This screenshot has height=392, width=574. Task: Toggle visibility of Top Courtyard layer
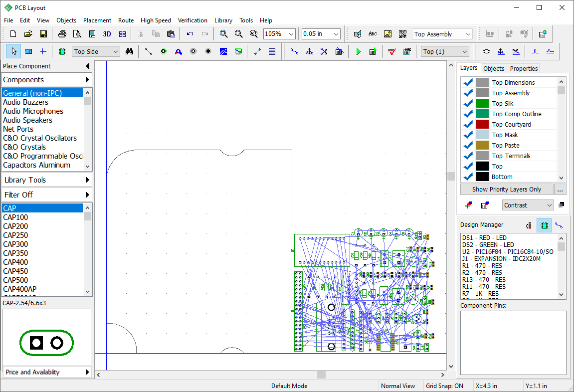point(468,125)
